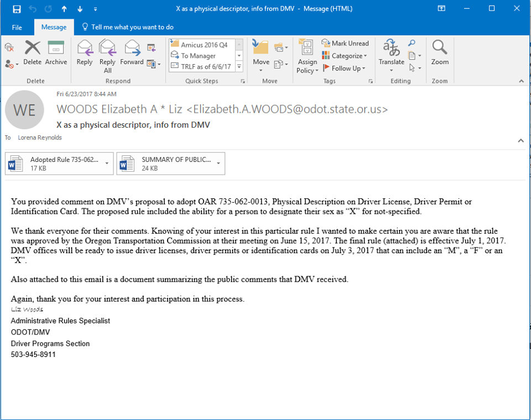This screenshot has width=531, height=420.
Task: Open dropdown for Adopted Rule attachment
Action: 107,164
